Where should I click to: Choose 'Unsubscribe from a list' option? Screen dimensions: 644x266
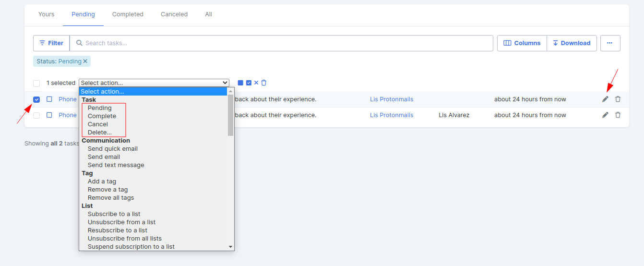coord(121,222)
